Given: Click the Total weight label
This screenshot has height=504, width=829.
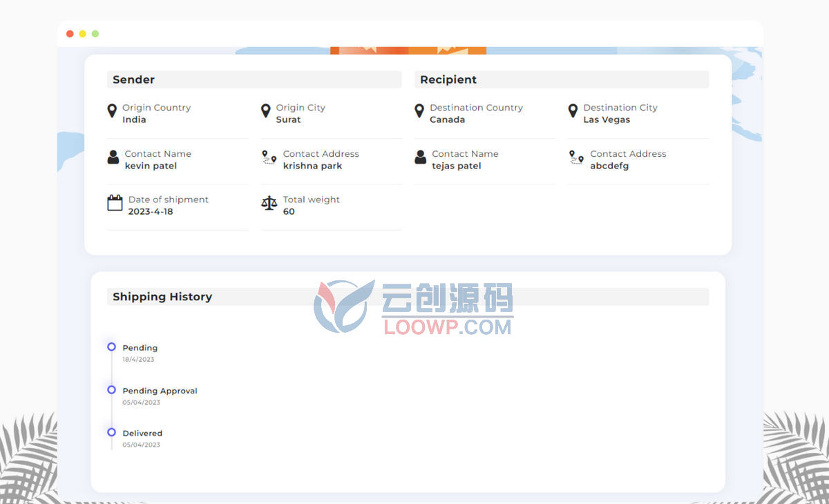Looking at the screenshot, I should (311, 200).
